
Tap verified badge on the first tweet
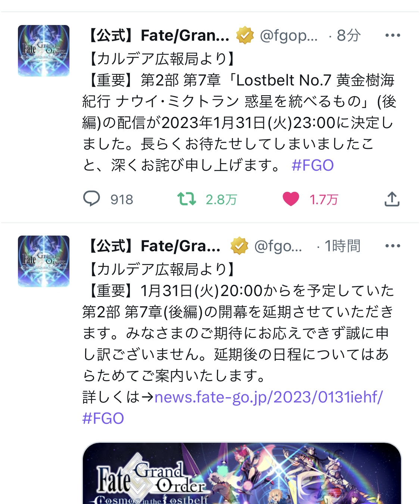tap(245, 35)
